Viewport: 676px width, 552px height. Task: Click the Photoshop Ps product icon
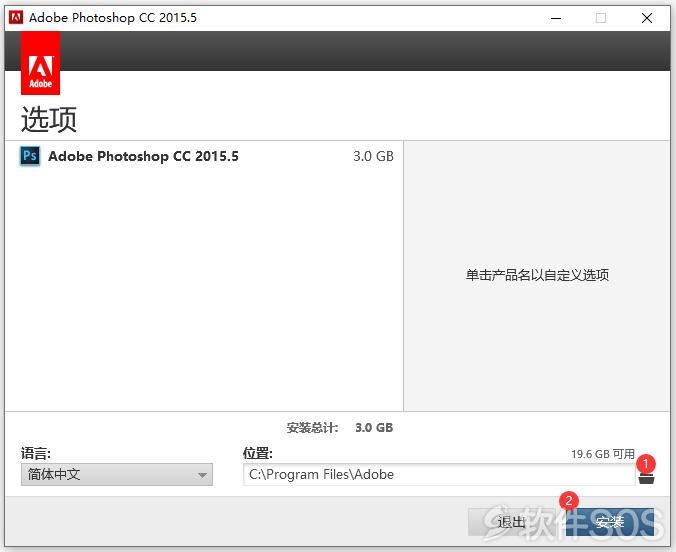30,156
